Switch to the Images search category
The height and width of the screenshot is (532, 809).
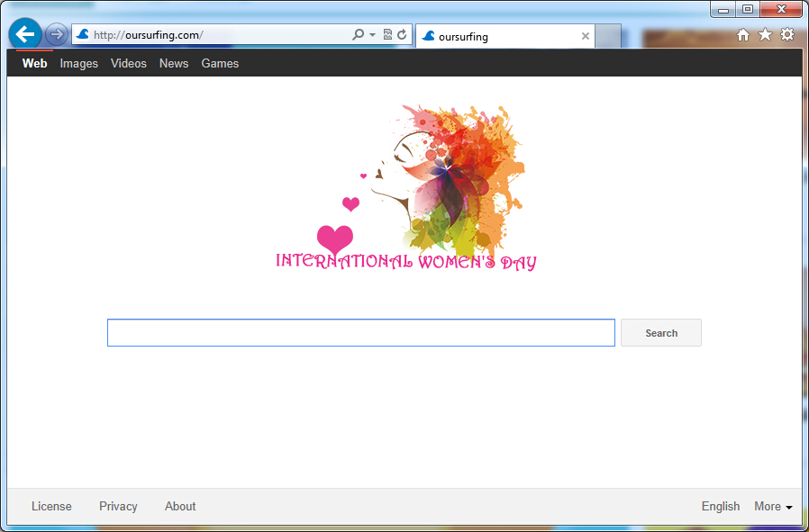click(x=79, y=63)
